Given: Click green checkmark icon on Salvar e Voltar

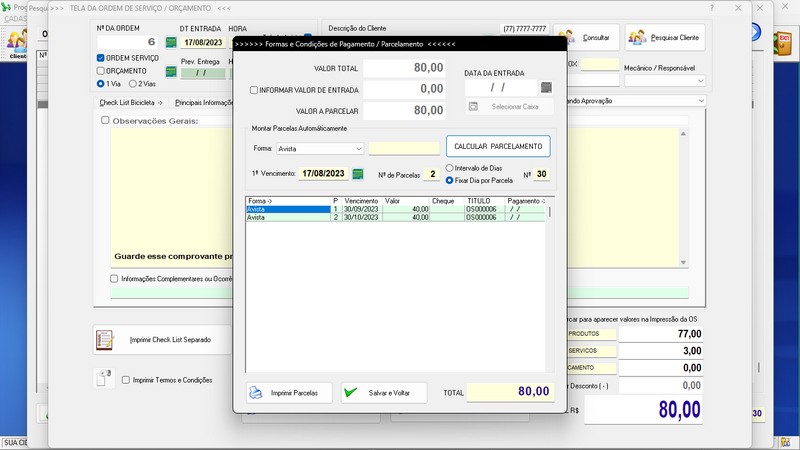Looking at the screenshot, I should click(x=351, y=393).
